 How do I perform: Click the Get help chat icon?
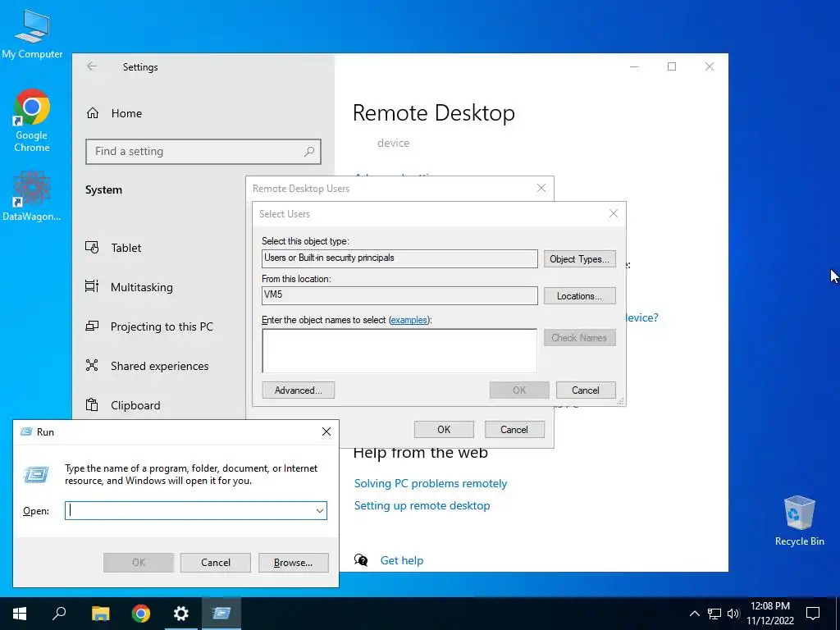pyautogui.click(x=361, y=560)
